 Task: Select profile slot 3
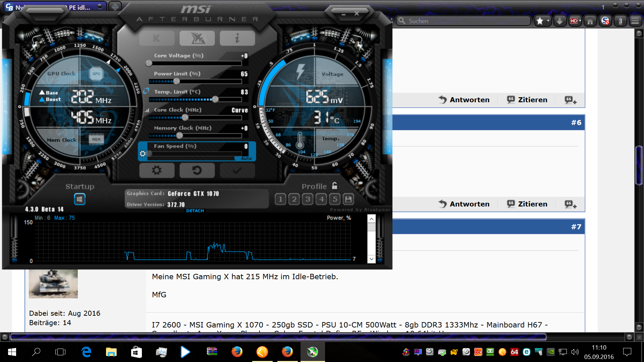click(308, 199)
